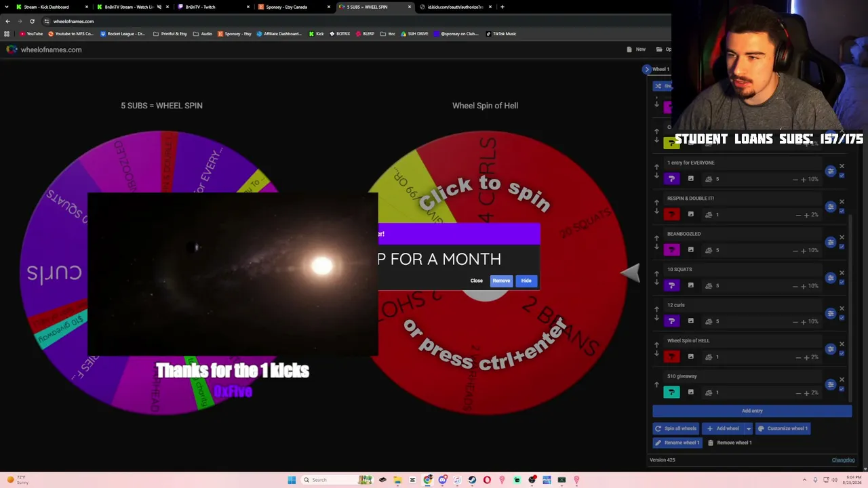Uncheck the BEANBOOZLED entry
The height and width of the screenshot is (488, 868).
pyautogui.click(x=842, y=247)
